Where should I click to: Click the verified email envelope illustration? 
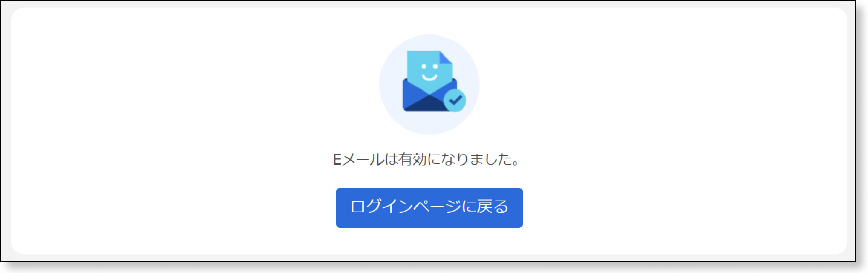coord(434,81)
